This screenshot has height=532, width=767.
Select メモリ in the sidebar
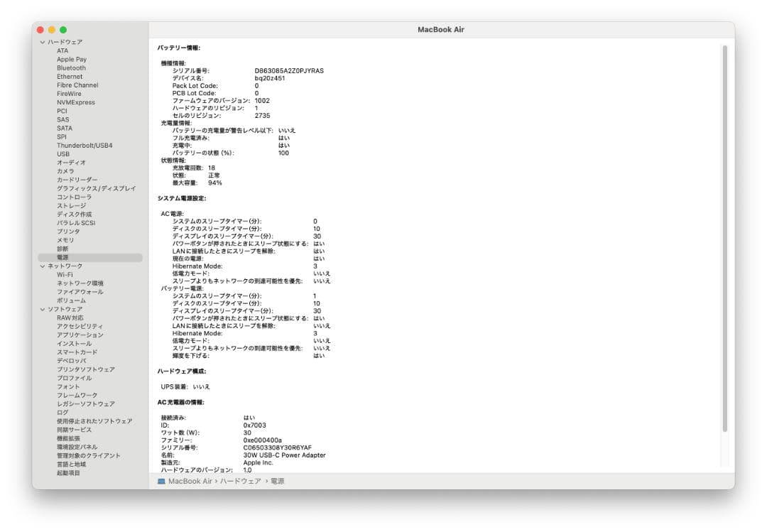(65, 240)
